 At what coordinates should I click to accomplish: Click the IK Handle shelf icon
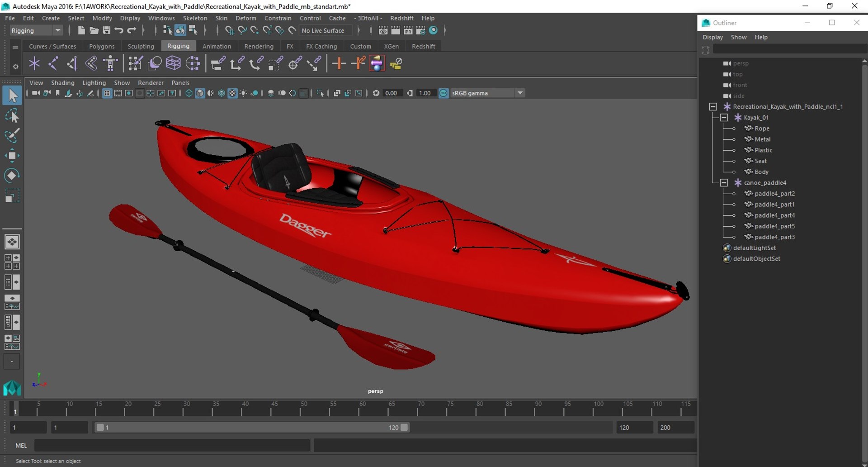(x=72, y=63)
